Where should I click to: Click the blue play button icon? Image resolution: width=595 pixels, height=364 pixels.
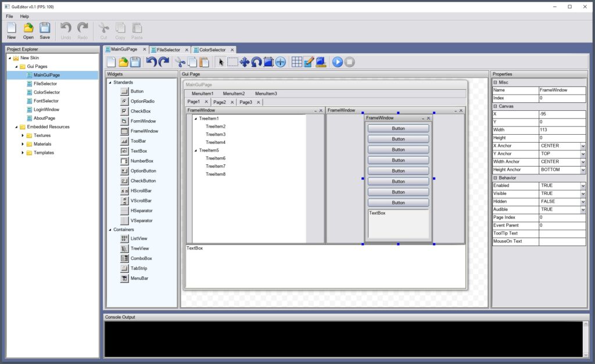(x=338, y=62)
